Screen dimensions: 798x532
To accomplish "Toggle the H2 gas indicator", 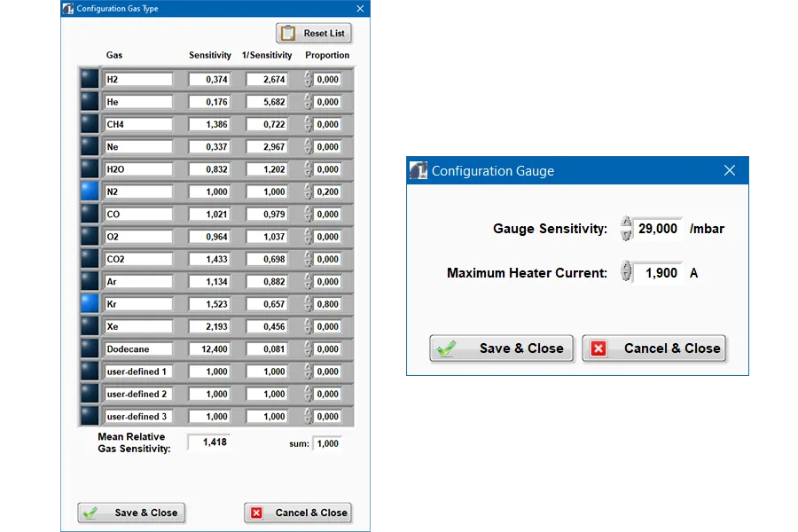I will [90, 80].
